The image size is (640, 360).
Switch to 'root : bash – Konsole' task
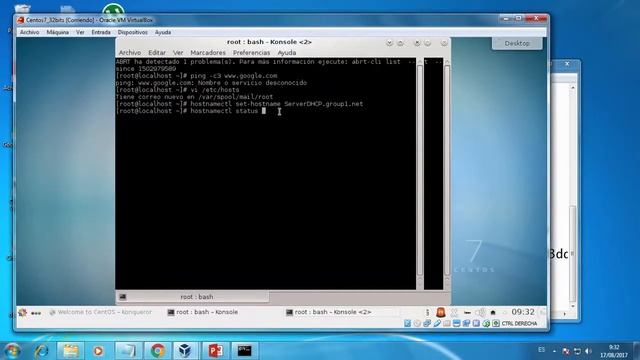203,312
